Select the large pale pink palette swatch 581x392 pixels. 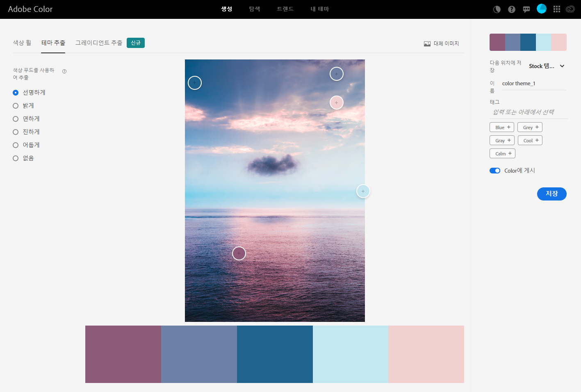click(x=426, y=354)
